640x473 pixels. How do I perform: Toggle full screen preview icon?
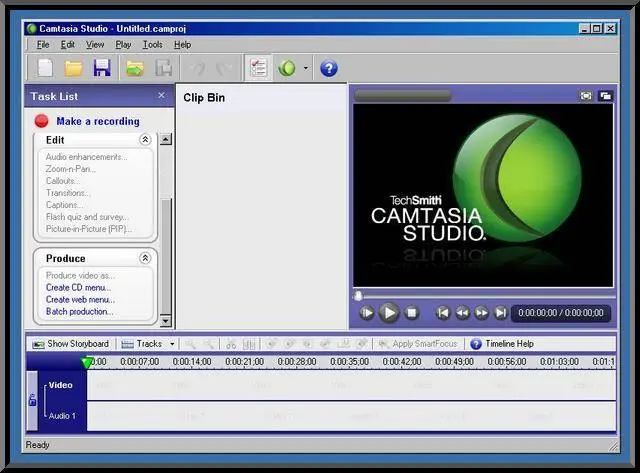tap(586, 95)
